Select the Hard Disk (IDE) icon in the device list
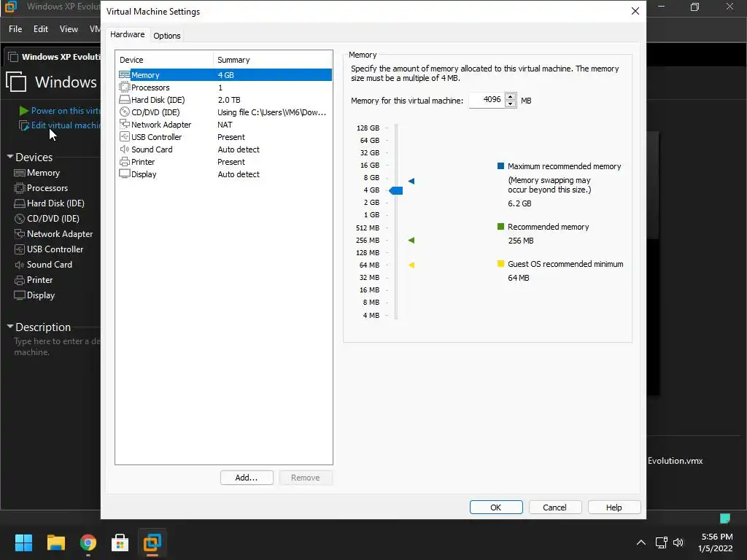Screen dimensions: 747x560 click(124, 99)
